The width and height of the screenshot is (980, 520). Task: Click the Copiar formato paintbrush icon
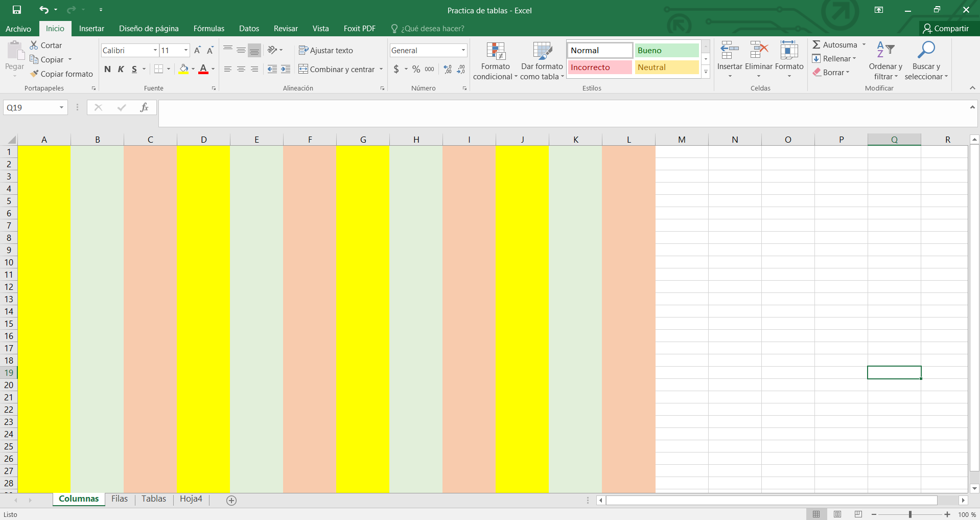(34, 74)
